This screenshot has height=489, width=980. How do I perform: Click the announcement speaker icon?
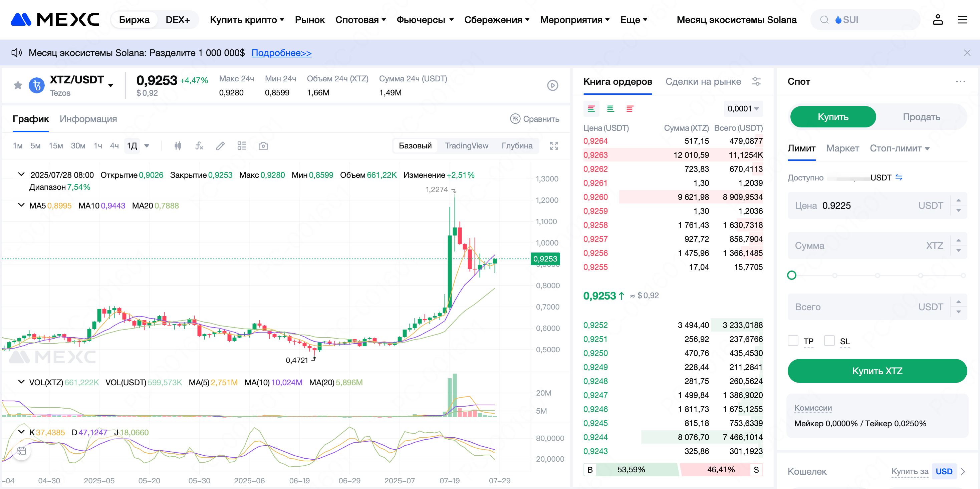tap(16, 53)
